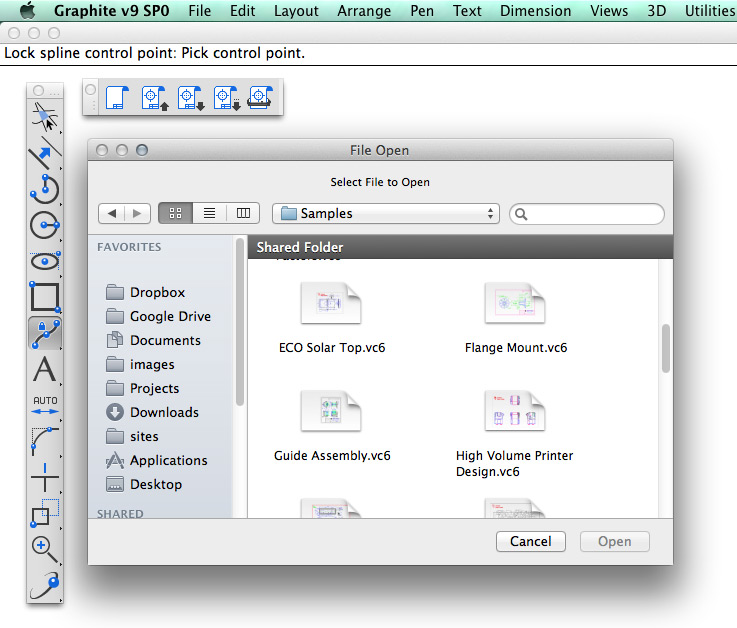Switch to icon view in File Open

coord(175,213)
